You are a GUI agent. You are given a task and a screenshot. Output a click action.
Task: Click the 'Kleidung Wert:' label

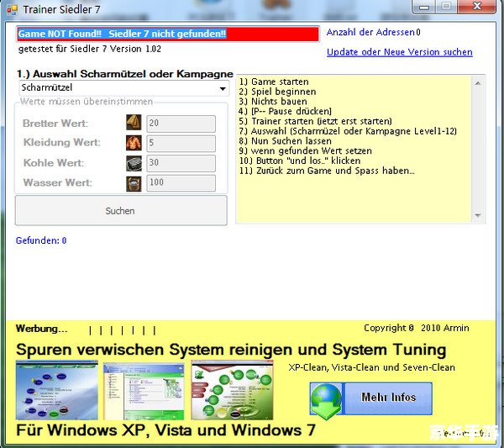pyautogui.click(x=61, y=143)
